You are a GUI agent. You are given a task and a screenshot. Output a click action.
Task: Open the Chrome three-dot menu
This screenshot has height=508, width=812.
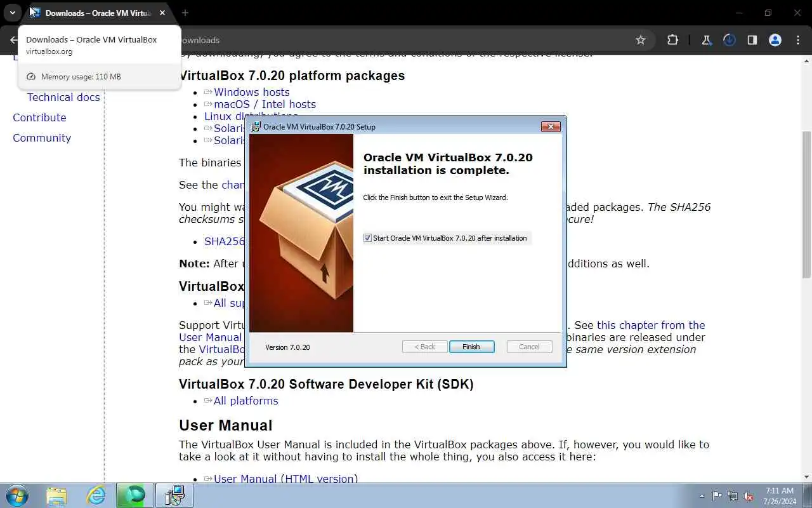pyautogui.click(x=798, y=40)
